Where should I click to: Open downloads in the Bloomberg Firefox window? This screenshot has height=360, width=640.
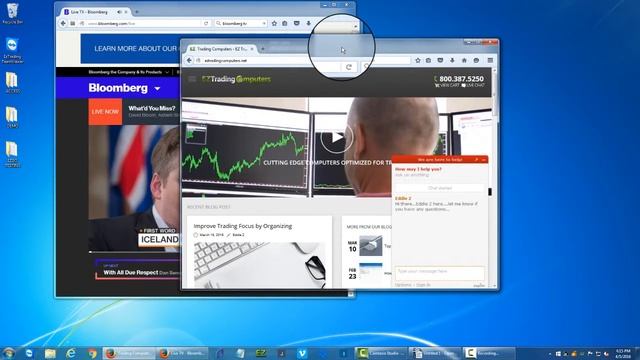[x=309, y=24]
